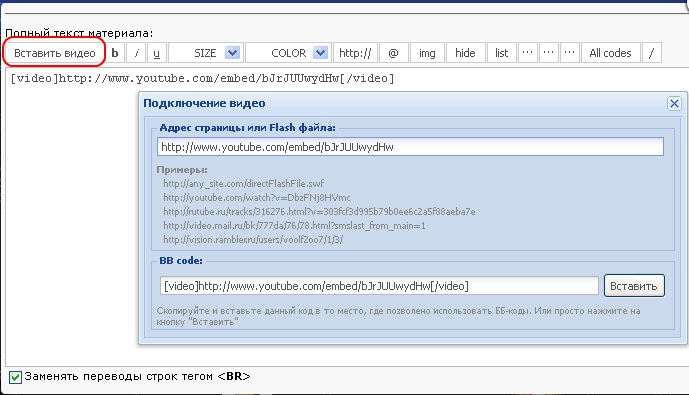This screenshot has height=395, width=689.
Task: Click the rutube.ru tracks example URL
Action: 319,212
